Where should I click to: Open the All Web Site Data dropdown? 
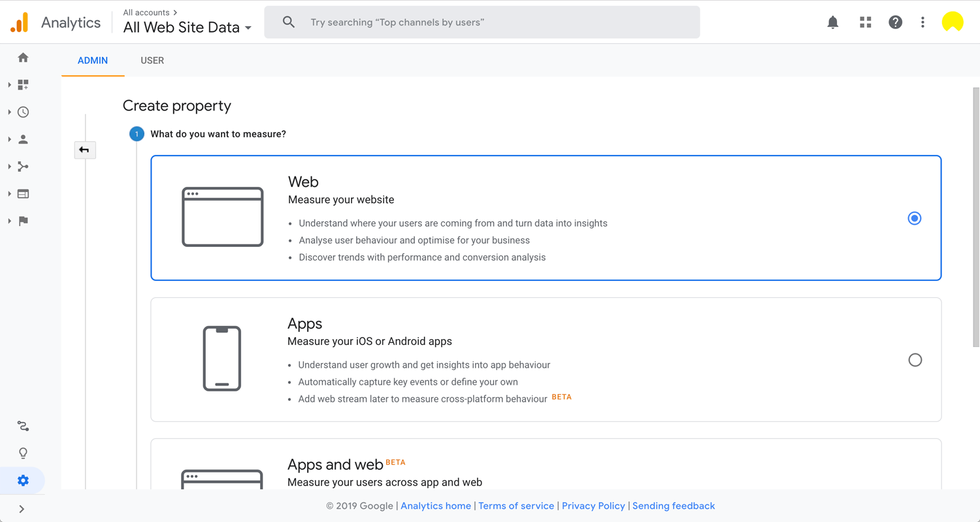[x=188, y=27]
